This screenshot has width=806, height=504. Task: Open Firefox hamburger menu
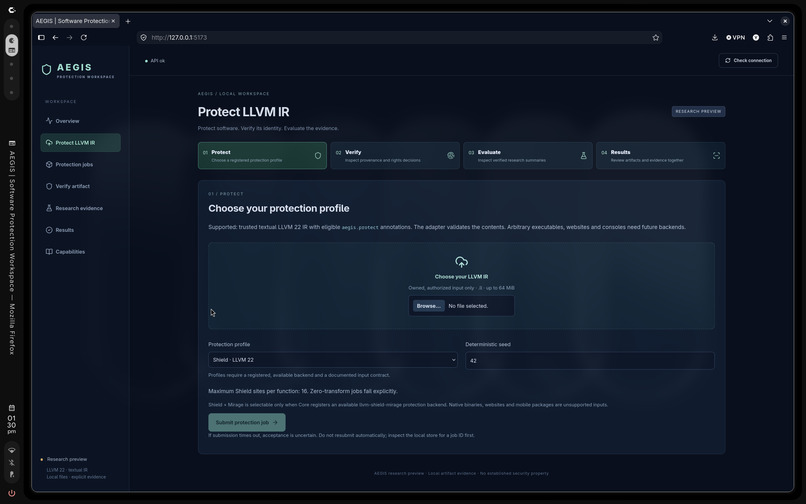tap(784, 38)
